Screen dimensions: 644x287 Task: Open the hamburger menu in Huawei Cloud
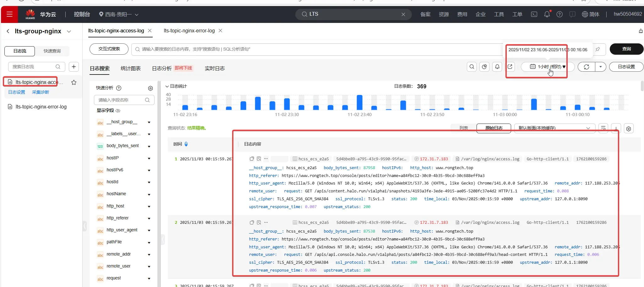click(x=9, y=14)
